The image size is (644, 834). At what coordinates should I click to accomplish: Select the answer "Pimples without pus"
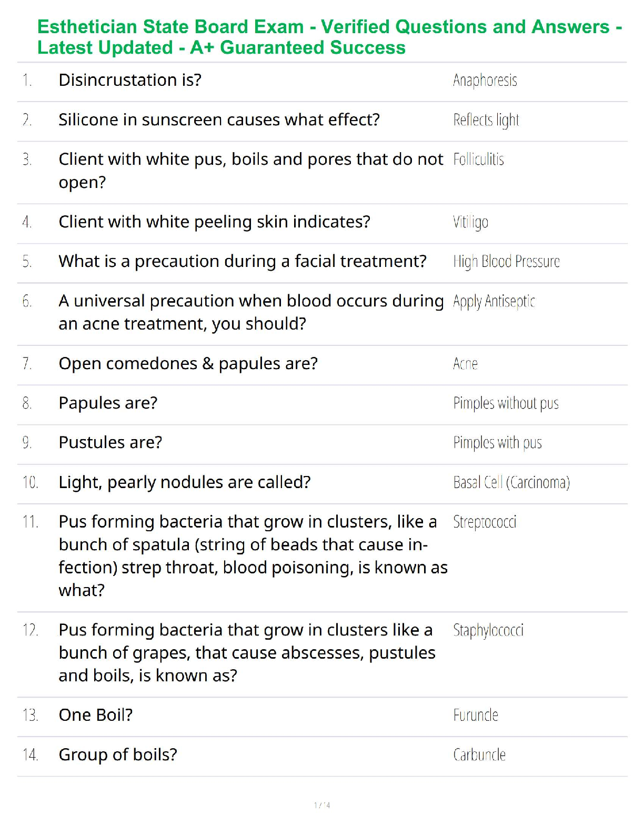(x=506, y=403)
